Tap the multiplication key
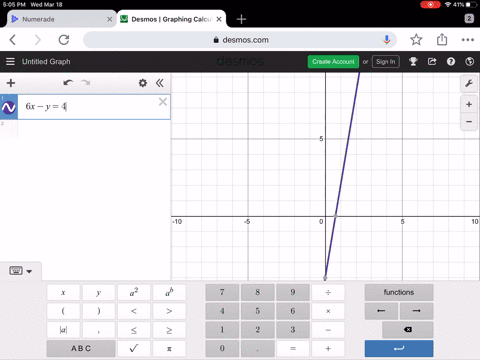 [328, 311]
